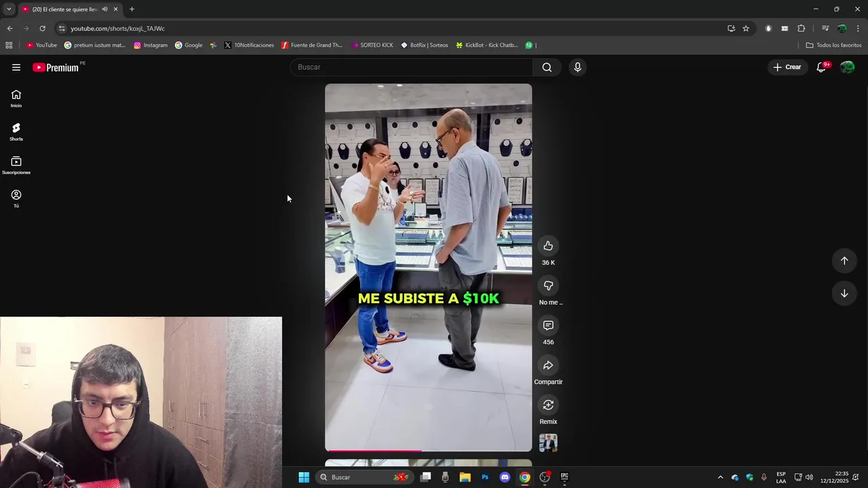
Task: Open Discord from the taskbar
Action: (x=505, y=477)
